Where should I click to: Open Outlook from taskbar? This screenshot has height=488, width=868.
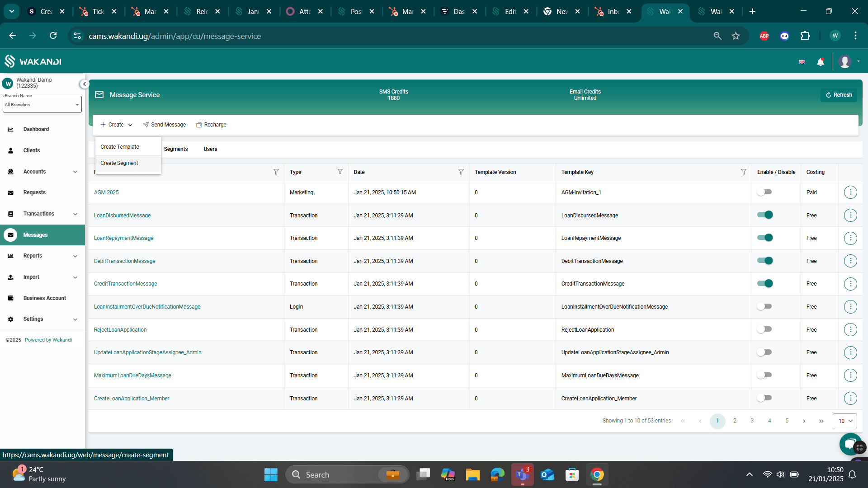pos(547,475)
